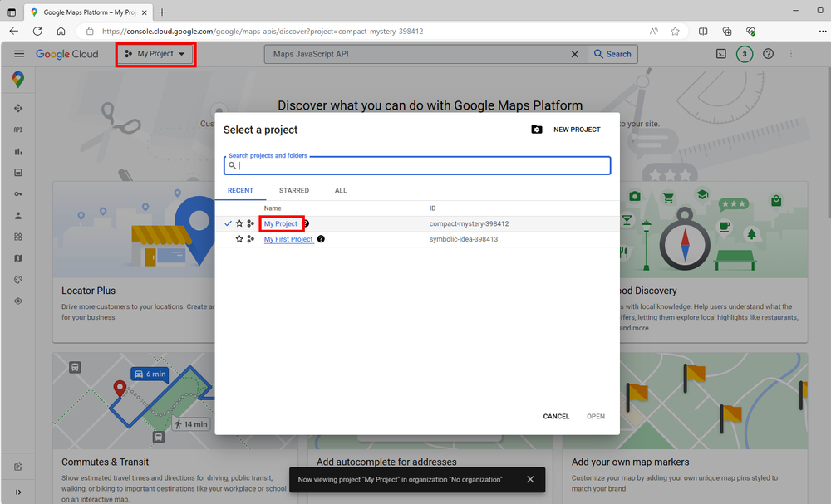Toggle Read aloud icon in address bar
Screen dimensions: 831x504
pos(654,32)
